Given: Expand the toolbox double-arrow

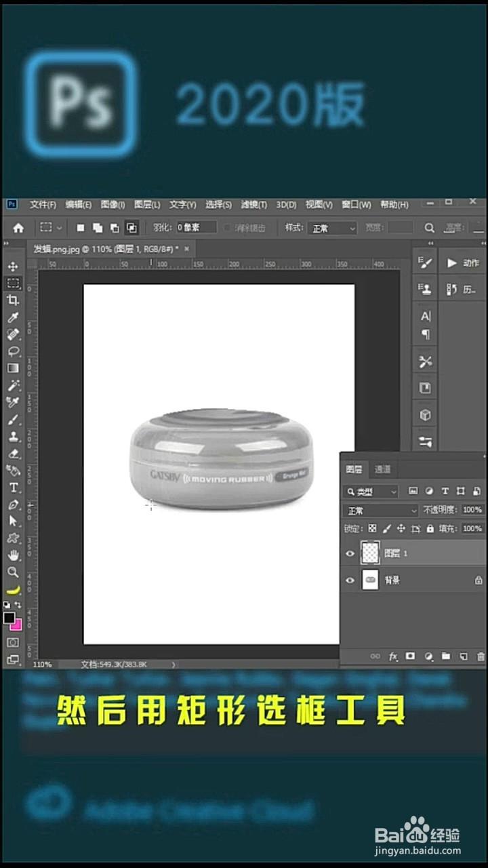Looking at the screenshot, I should click(x=7, y=243).
